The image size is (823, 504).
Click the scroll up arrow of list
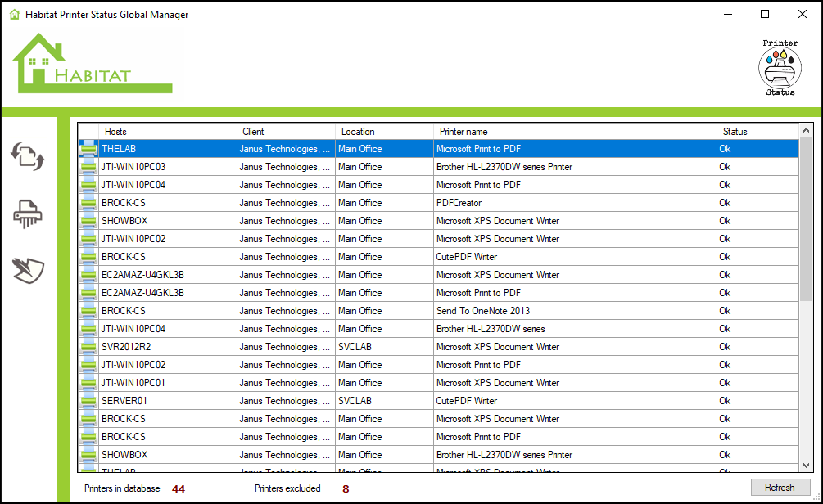pos(806,130)
